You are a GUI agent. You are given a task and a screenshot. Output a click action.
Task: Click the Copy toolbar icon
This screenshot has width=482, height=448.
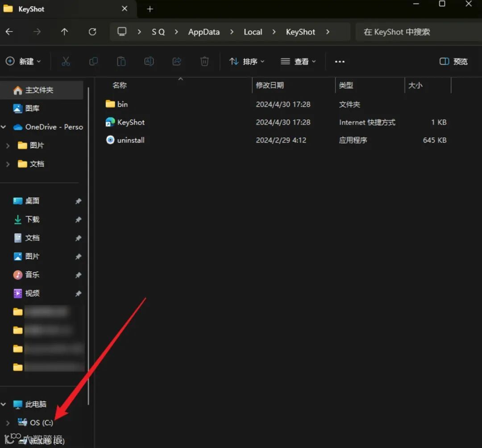coord(93,62)
